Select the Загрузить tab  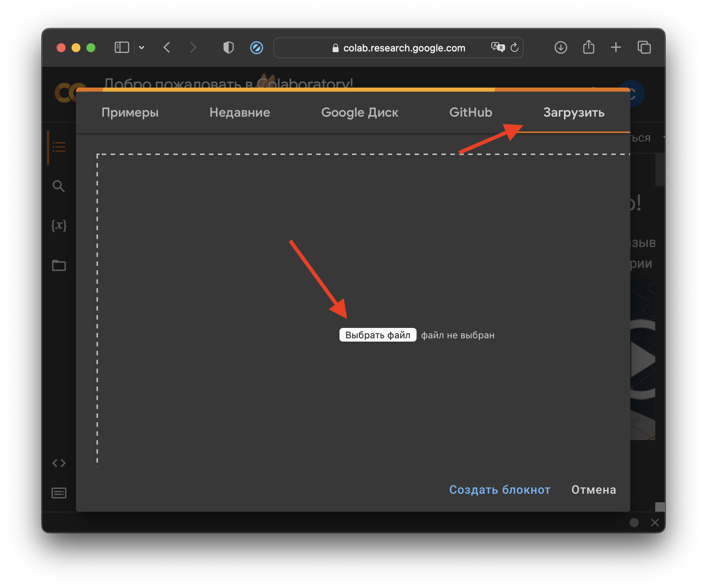coord(574,113)
